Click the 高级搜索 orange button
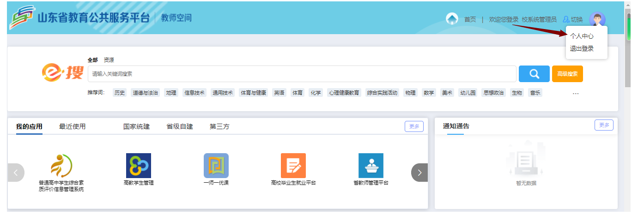 (567, 74)
